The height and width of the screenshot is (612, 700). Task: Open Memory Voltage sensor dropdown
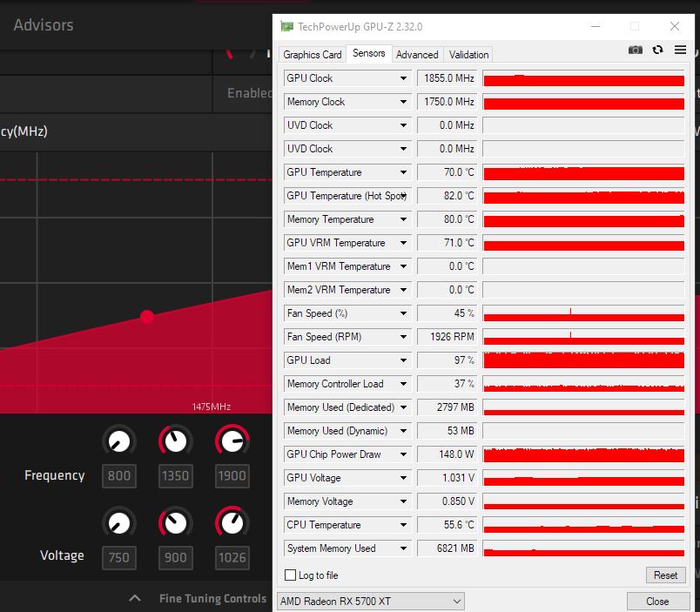coord(403,501)
